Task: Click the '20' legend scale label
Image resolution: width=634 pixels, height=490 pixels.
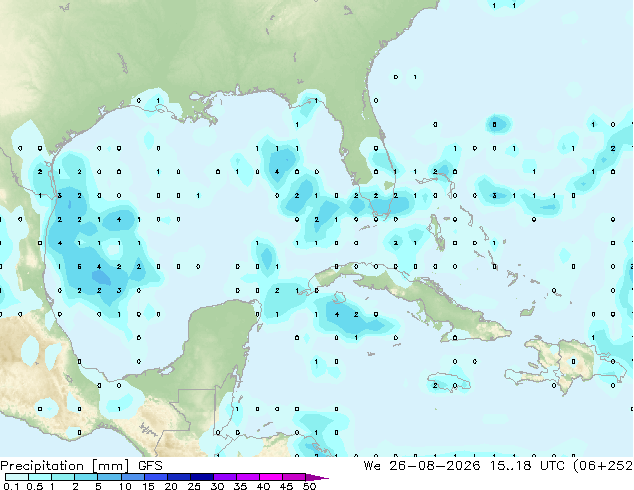Action: coord(171,486)
